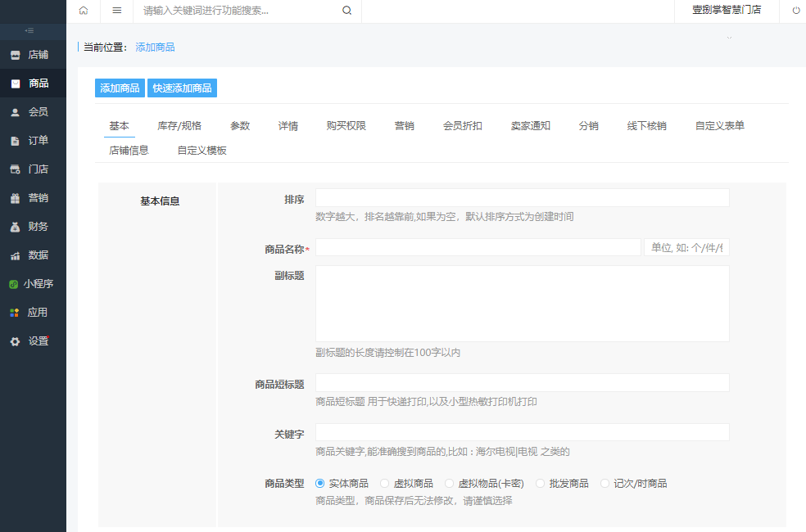806x532 pixels.
Task: Open the 详情 tab
Action: (x=288, y=126)
